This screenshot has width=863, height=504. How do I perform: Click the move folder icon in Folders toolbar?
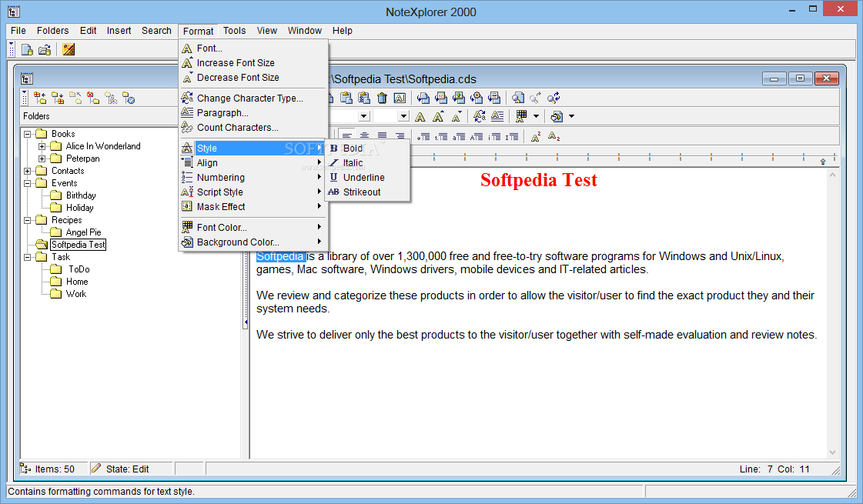(75, 98)
